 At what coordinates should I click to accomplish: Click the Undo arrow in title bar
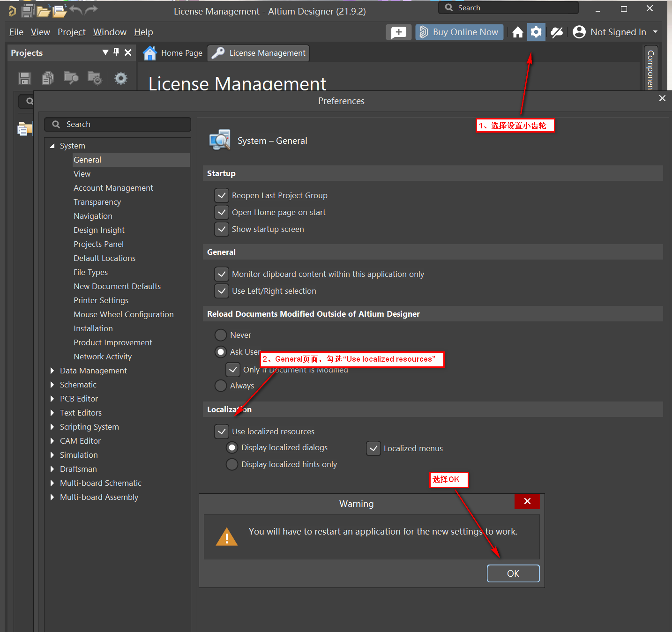click(x=76, y=10)
